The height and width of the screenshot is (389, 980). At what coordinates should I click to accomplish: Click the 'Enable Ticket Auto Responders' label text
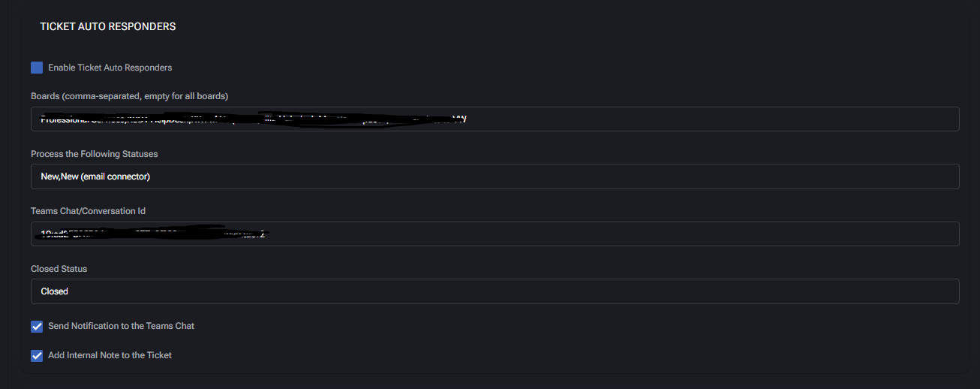click(x=110, y=68)
